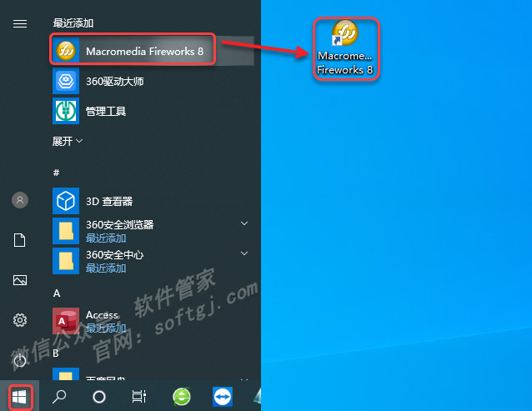Open Cortana circle on taskbar

click(x=99, y=397)
